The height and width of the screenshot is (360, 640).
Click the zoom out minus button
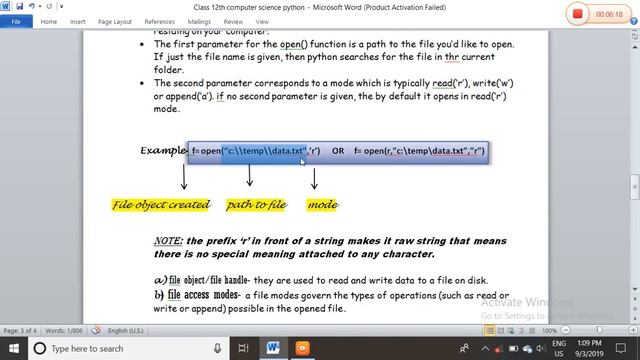click(x=565, y=330)
